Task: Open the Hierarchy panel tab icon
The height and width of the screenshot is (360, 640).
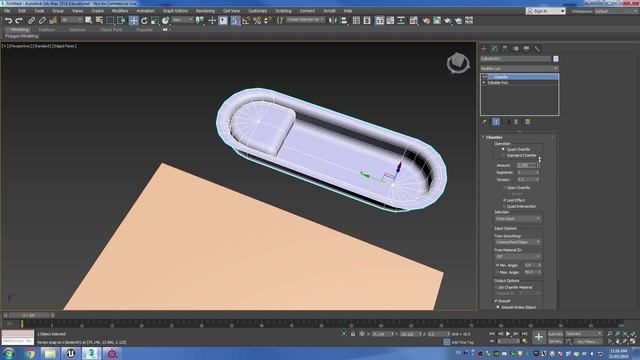Action: (505, 49)
